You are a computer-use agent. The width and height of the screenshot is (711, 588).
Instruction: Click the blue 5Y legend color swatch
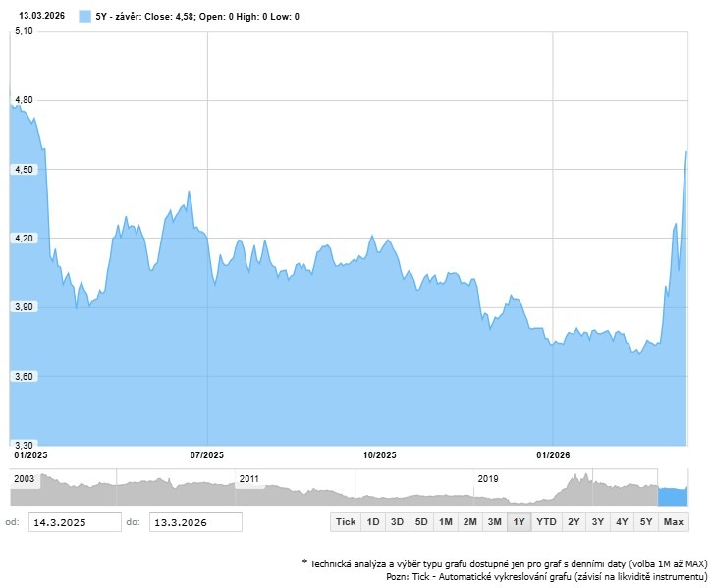pos(84,17)
